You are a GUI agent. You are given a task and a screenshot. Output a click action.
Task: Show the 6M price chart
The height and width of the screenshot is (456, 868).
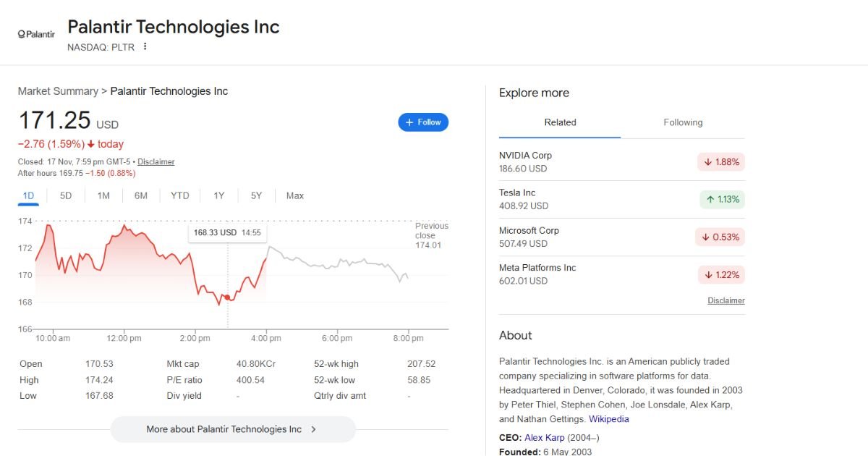[141, 195]
